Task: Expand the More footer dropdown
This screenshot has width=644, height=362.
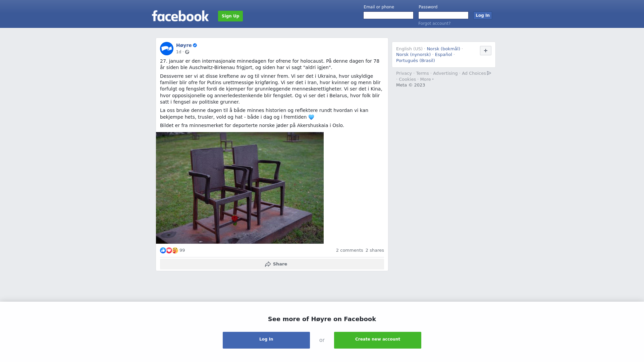Action: point(427,79)
